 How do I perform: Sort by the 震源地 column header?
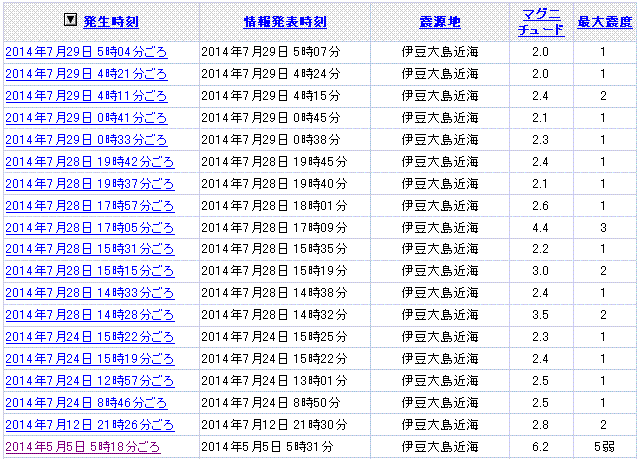point(440,22)
